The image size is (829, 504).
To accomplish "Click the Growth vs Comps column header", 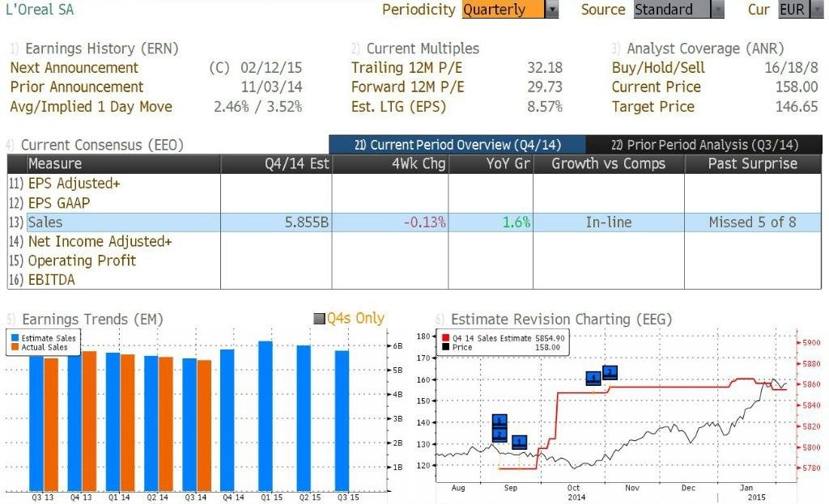I will (609, 163).
